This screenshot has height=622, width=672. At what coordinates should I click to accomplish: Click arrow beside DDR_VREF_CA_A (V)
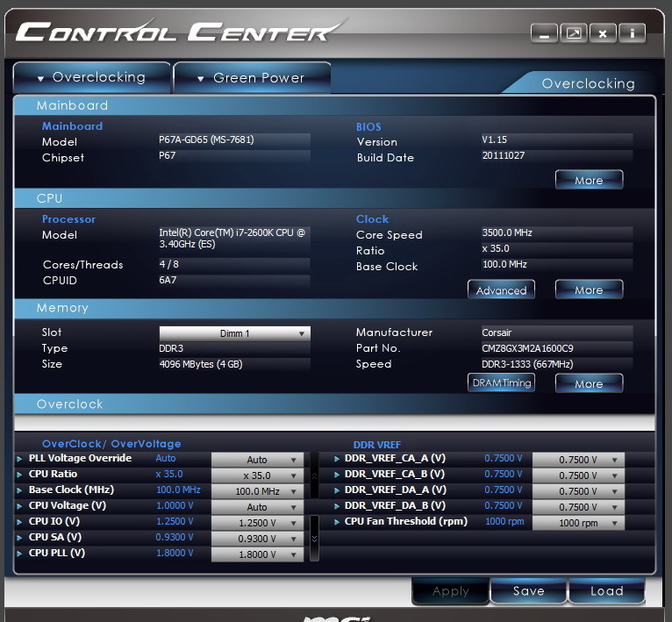tap(337, 459)
